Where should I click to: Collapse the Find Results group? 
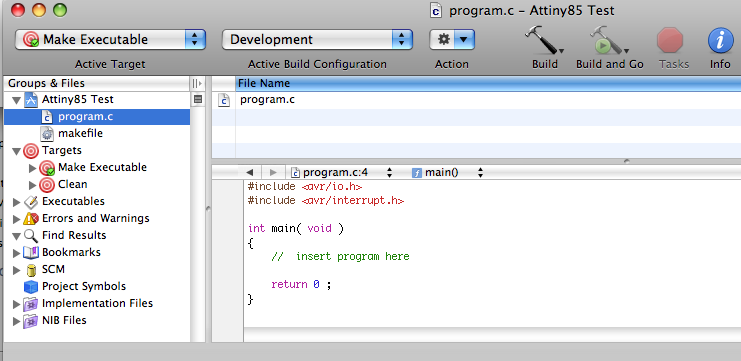[17, 236]
